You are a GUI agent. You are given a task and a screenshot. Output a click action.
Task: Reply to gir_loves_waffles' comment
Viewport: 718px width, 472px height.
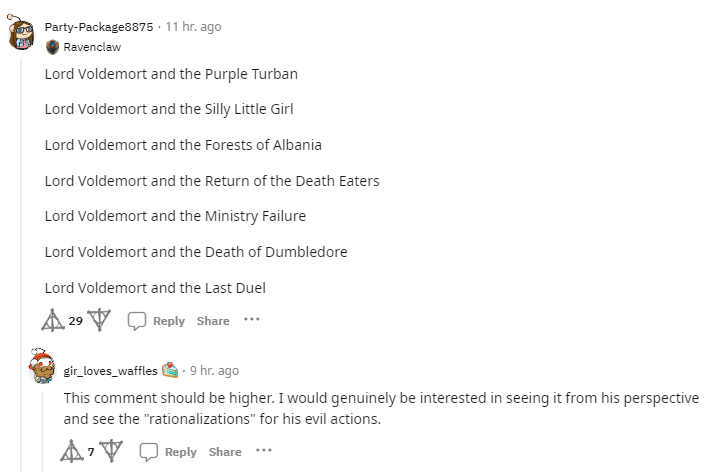170,452
